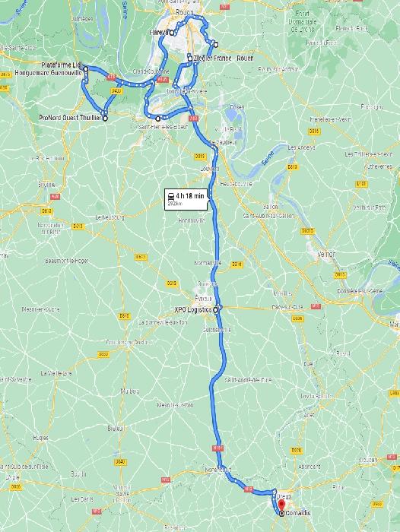The width and height of the screenshot is (400, 532).
Task: Select the Vernon town label
Action: [326, 254]
